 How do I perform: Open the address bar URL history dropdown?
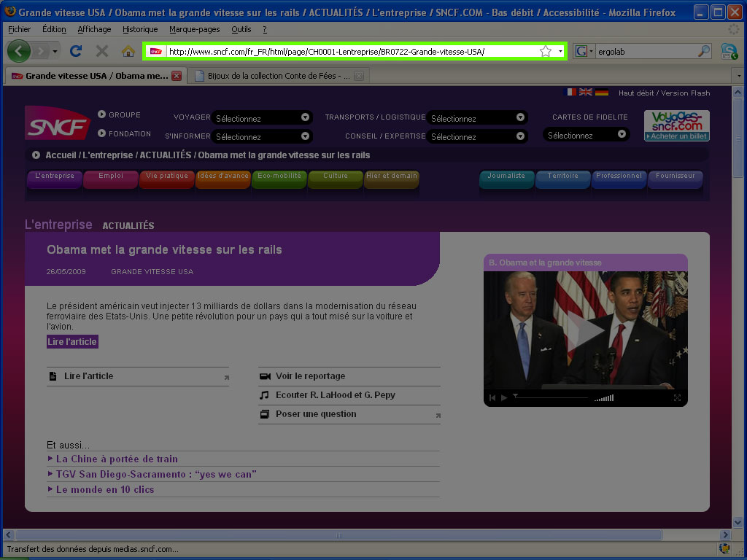point(560,51)
